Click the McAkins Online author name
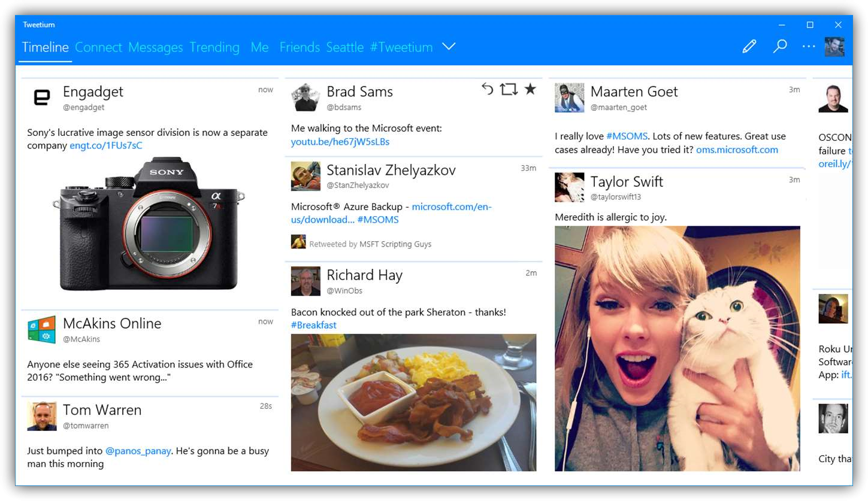Image resolution: width=868 pixels, height=501 pixels. click(113, 324)
